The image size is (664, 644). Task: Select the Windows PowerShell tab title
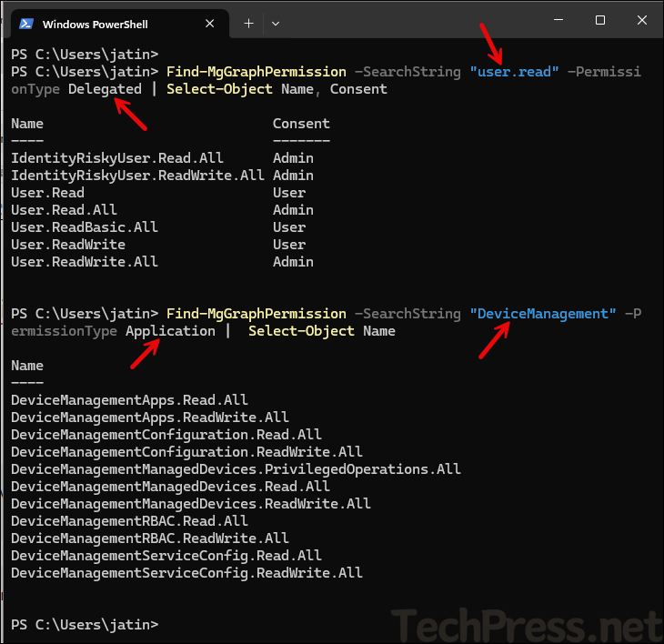click(x=96, y=25)
